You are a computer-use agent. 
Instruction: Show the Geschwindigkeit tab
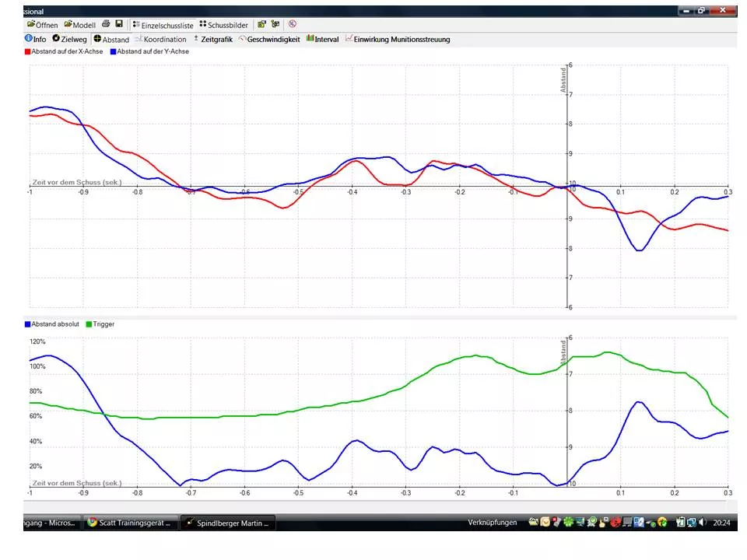269,39
